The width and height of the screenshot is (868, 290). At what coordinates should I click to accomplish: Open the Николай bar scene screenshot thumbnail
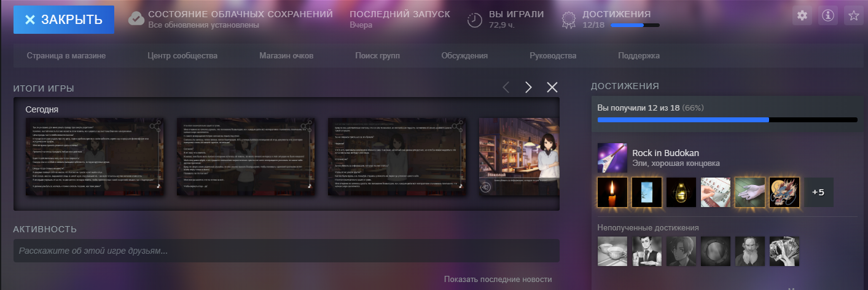click(519, 157)
